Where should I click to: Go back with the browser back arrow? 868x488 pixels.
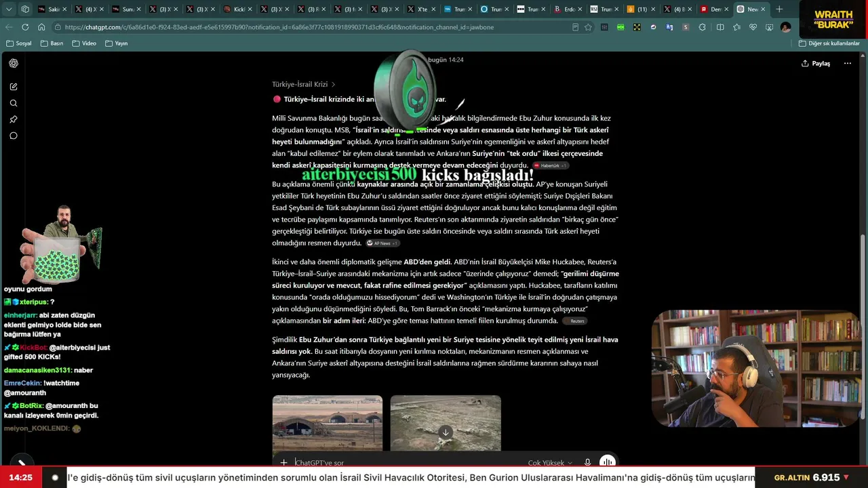[9, 27]
